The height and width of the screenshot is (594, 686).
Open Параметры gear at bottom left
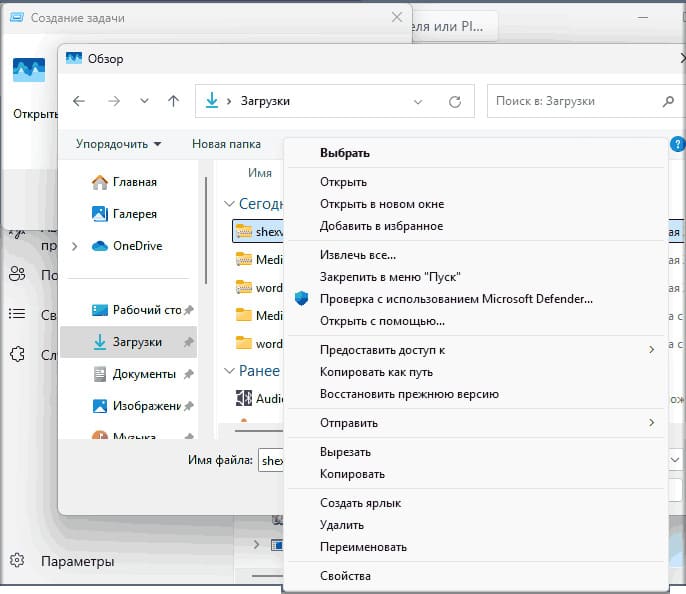point(18,560)
